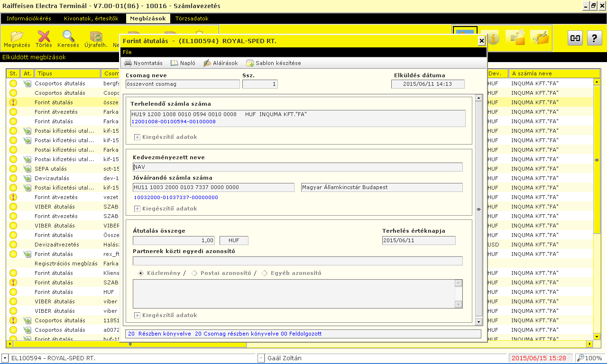Click Sablon készítése template button
Viewport: 607px width, 364px height.
point(273,63)
